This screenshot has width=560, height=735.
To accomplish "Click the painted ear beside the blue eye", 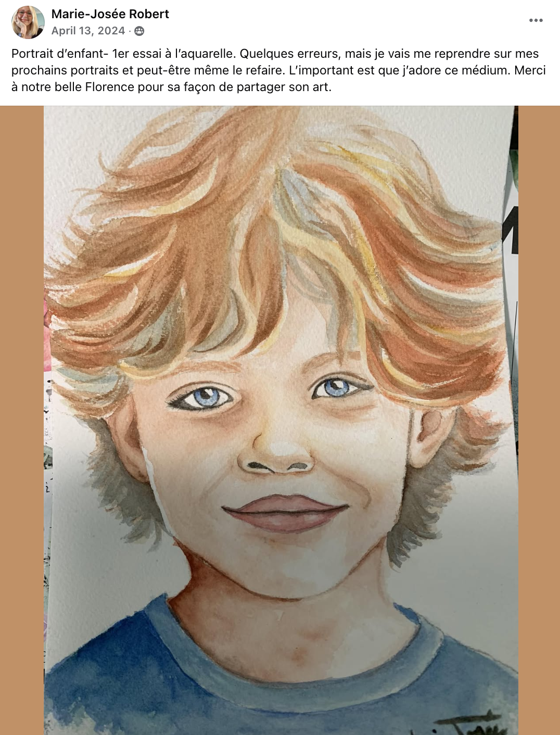I will (429, 437).
